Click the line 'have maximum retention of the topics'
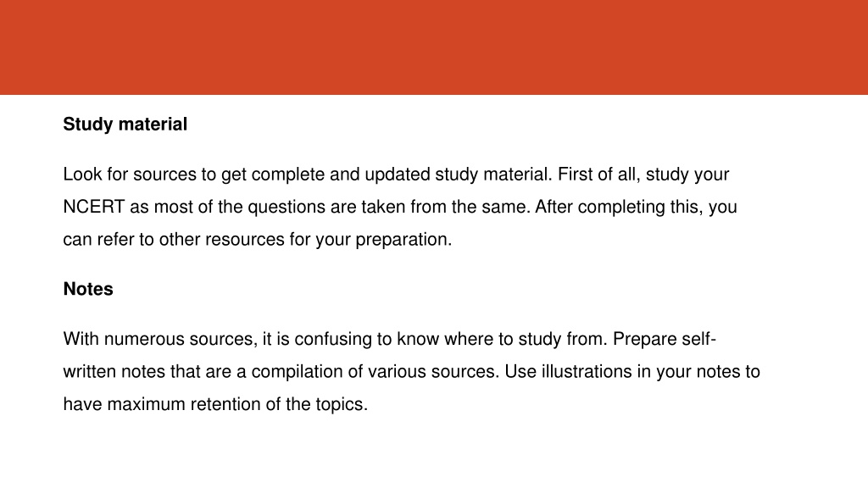The image size is (868, 488). 215,404
